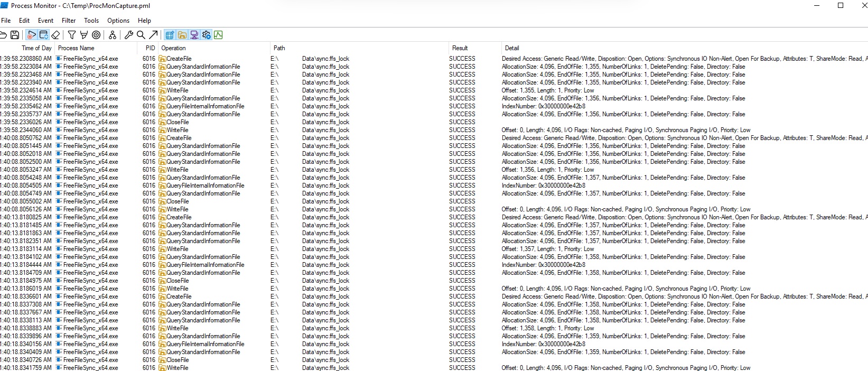Open the Edit menu

coord(24,21)
